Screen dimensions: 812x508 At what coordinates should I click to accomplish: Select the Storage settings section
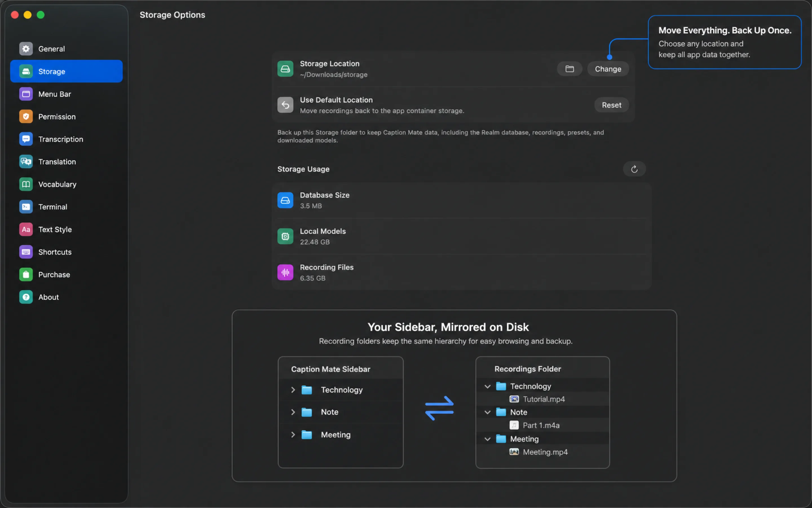click(x=67, y=71)
